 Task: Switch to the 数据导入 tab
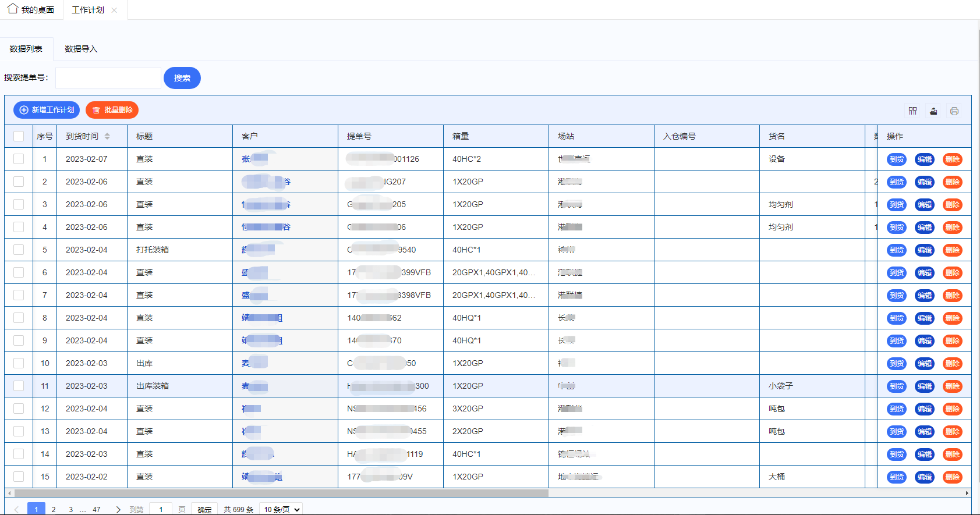[x=81, y=49]
